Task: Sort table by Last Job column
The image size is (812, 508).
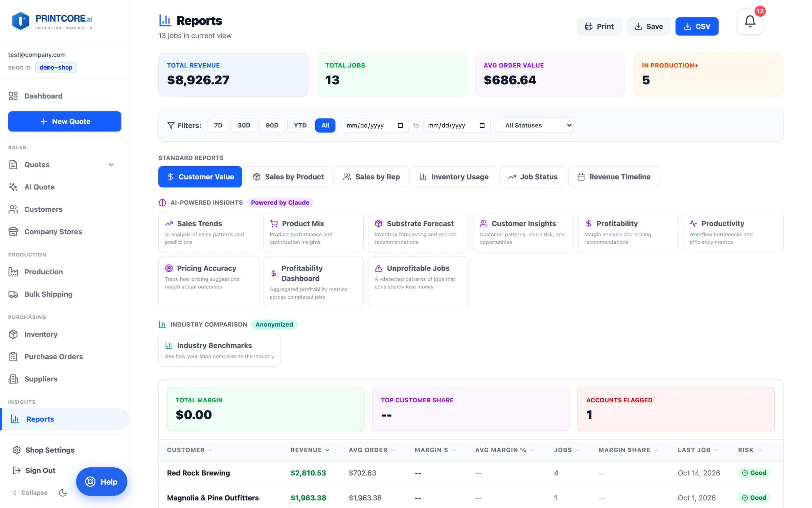Action: coord(698,450)
